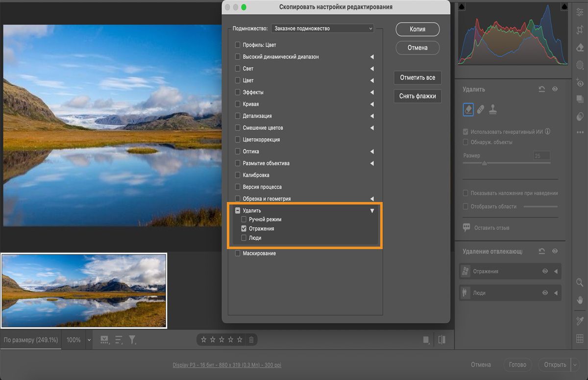Image resolution: width=588 pixels, height=380 pixels.
Task: Click the filter funnel icon in filmstrip bar
Action: coord(132,339)
